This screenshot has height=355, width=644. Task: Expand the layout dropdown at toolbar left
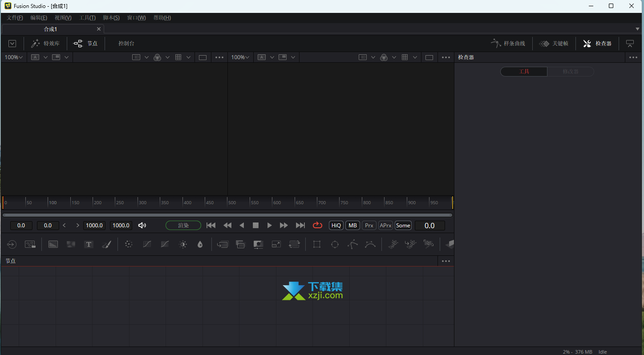click(x=12, y=44)
